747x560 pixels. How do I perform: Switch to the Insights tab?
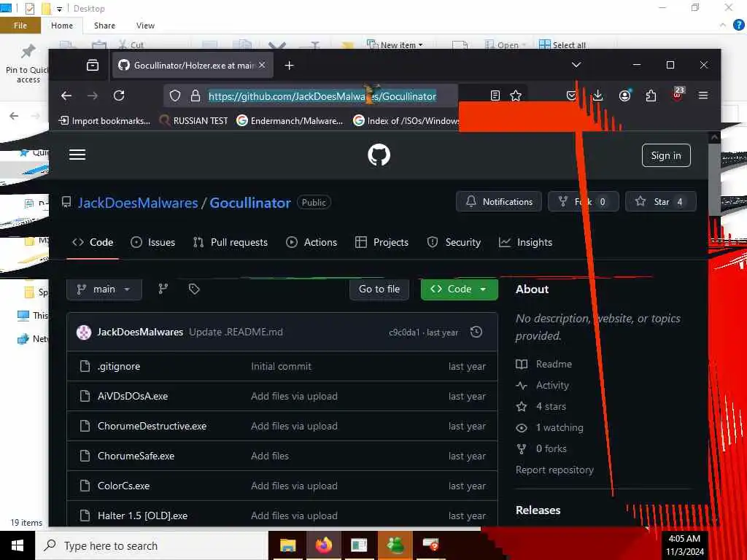[525, 242]
